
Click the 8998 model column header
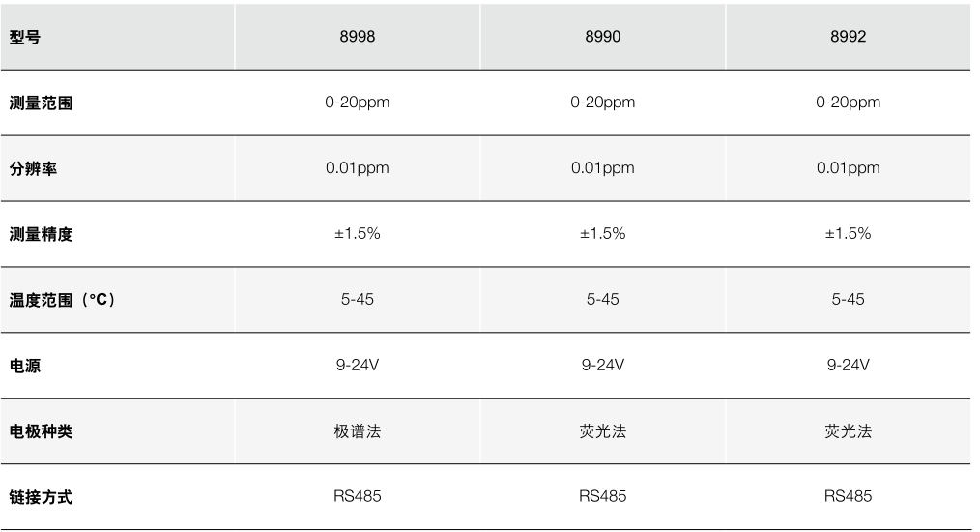coord(358,38)
